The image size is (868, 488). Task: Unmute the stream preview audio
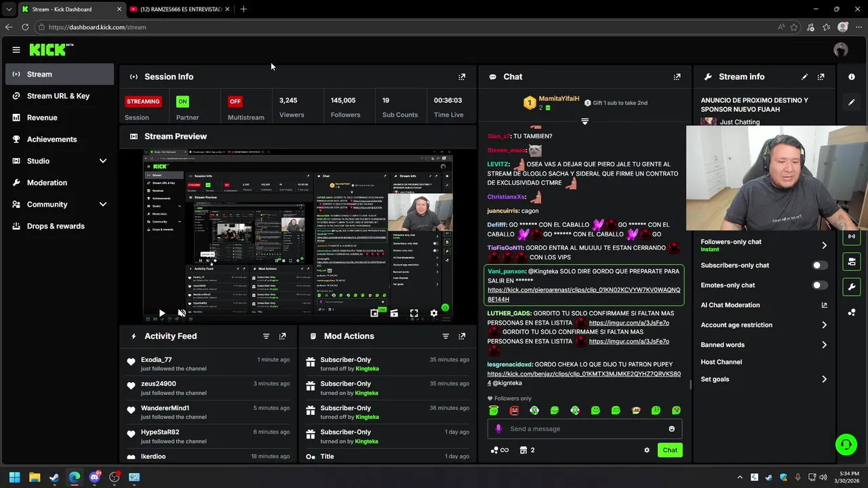point(182,313)
